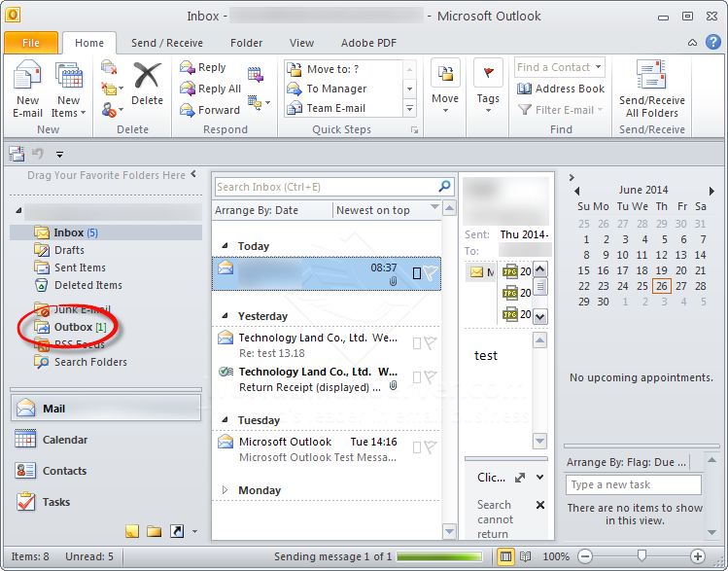Switch to the Send / Receive tab
This screenshot has height=571, width=728.
[x=167, y=43]
